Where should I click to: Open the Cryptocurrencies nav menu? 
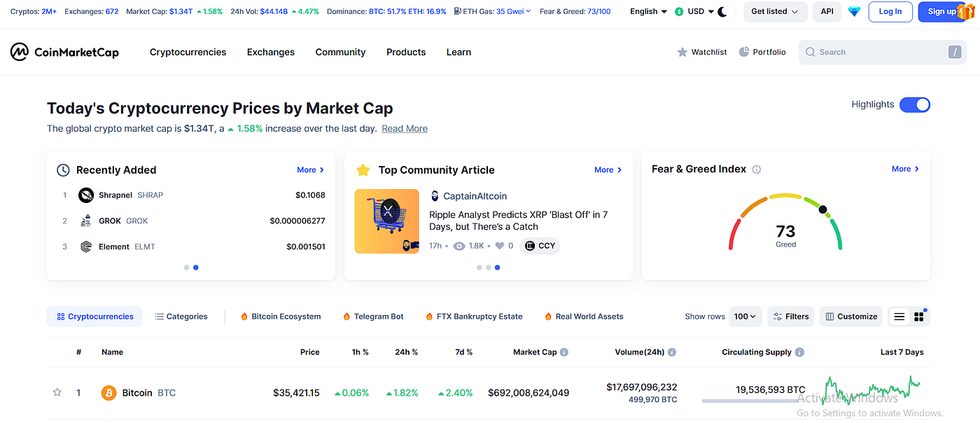pos(188,52)
